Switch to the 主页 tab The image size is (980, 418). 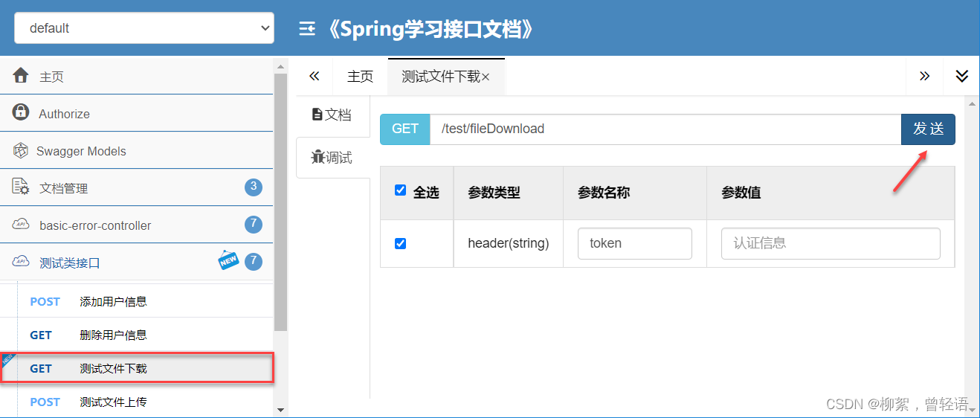(360, 77)
